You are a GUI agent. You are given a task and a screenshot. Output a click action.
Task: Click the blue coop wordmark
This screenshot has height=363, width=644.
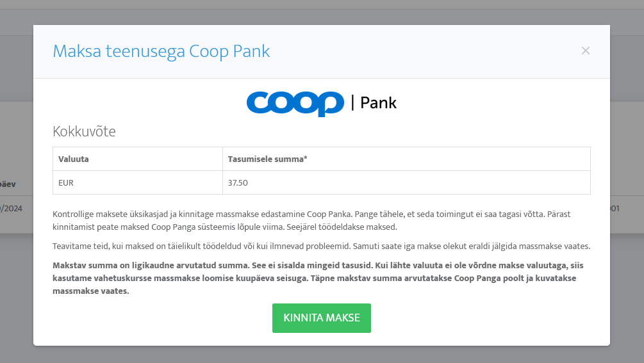pyautogui.click(x=295, y=104)
